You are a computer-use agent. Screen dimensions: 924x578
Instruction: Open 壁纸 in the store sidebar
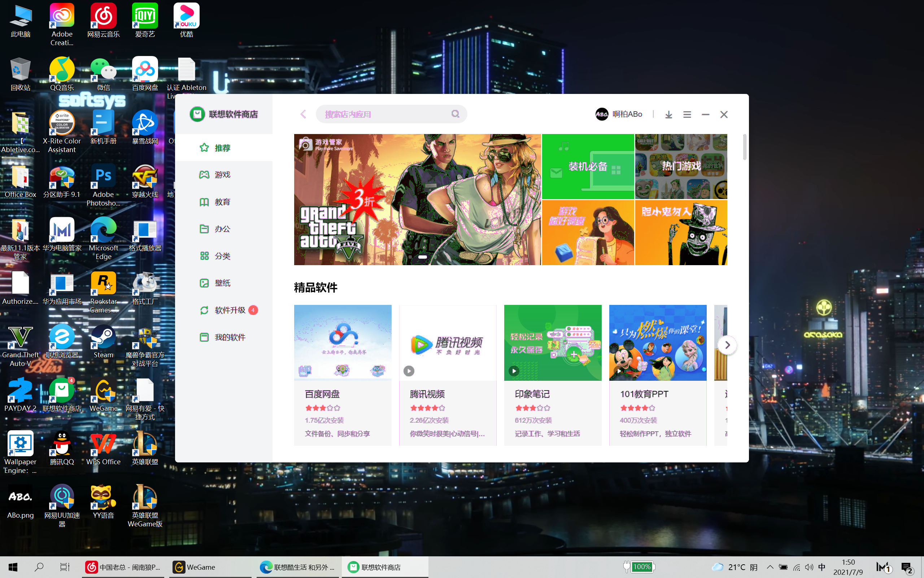(x=224, y=283)
